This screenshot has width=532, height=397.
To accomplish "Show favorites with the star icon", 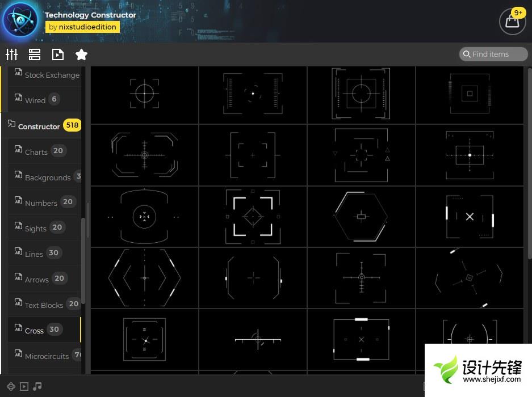I will coord(81,54).
